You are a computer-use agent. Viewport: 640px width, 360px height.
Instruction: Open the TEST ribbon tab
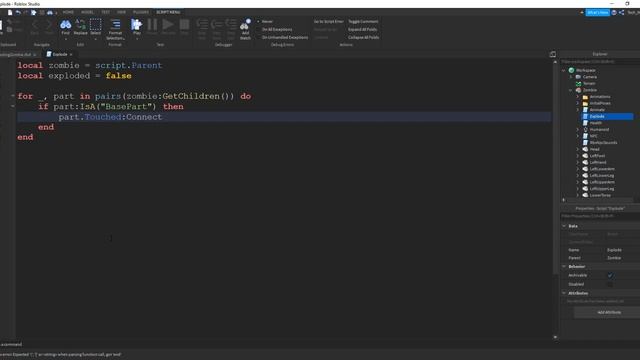coord(106,12)
